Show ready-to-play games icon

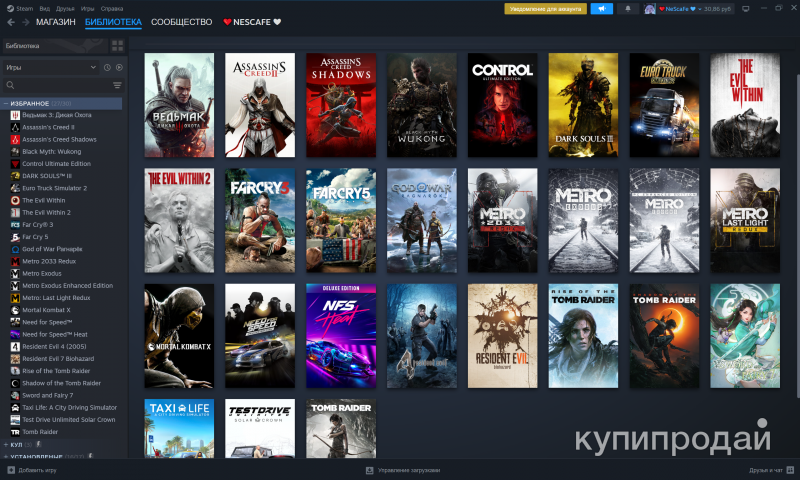[x=119, y=67]
